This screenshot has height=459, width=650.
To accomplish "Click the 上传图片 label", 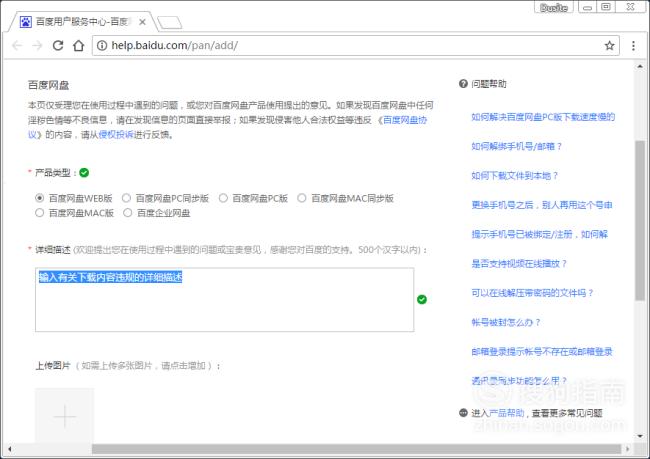I will click(x=53, y=365).
